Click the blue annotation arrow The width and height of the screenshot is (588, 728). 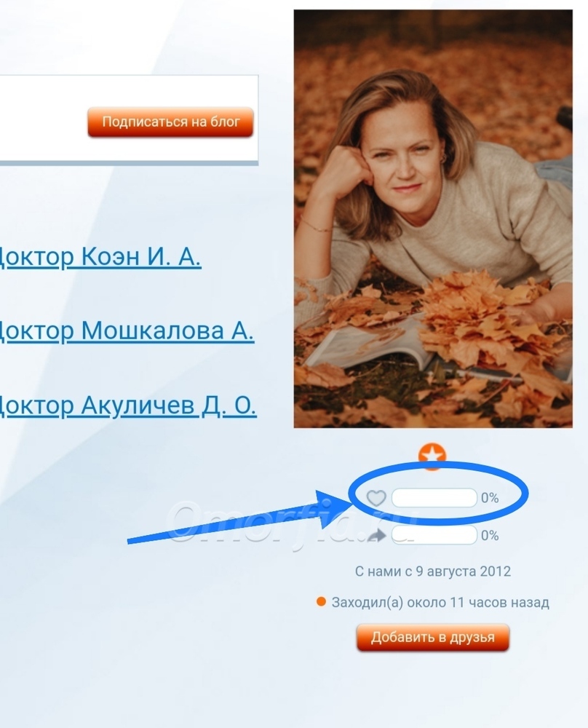pyautogui.click(x=239, y=517)
